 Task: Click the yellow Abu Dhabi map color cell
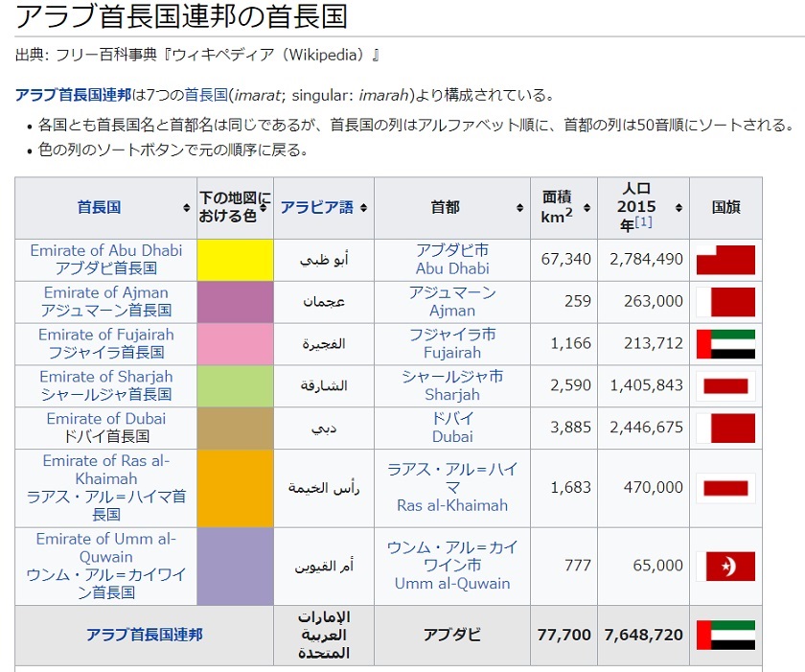click(235, 260)
